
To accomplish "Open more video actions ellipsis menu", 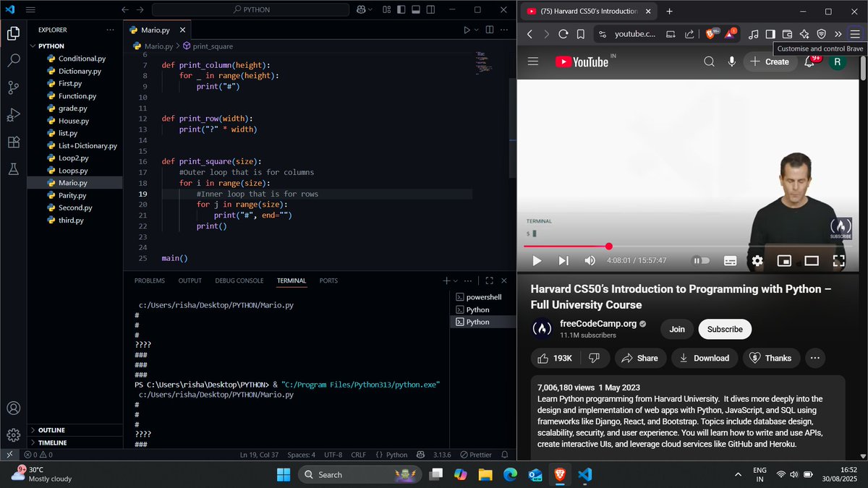I will pyautogui.click(x=815, y=358).
